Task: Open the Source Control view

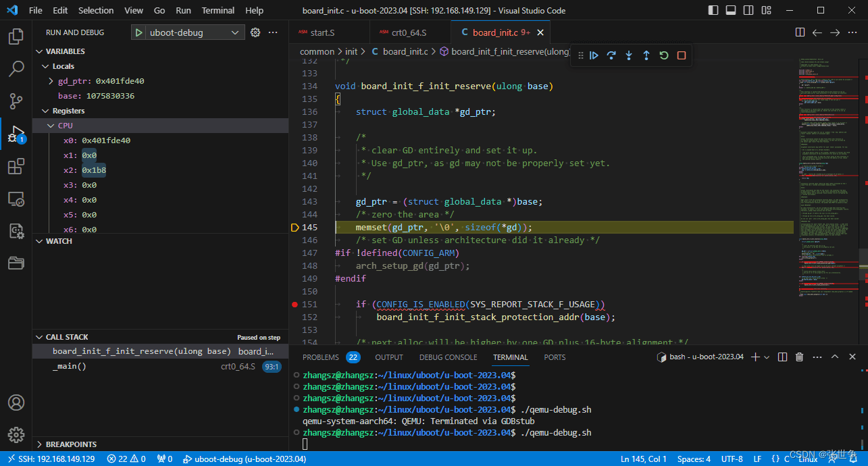Action: click(x=16, y=101)
